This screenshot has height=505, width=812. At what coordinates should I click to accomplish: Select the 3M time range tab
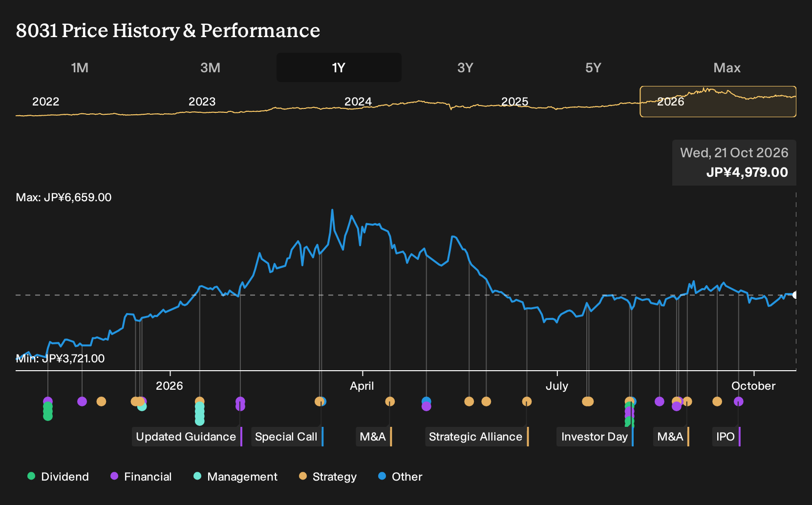coord(210,67)
